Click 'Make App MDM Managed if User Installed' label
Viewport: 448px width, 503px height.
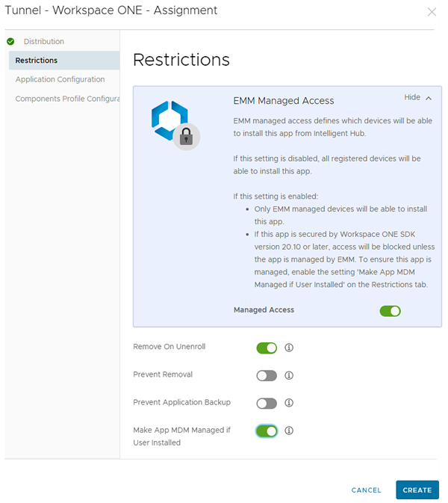(181, 436)
